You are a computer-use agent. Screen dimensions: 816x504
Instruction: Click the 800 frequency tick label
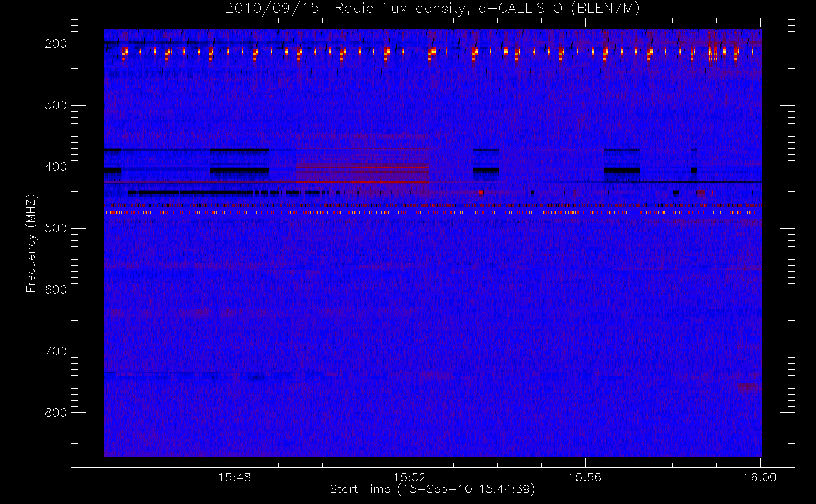coord(56,413)
